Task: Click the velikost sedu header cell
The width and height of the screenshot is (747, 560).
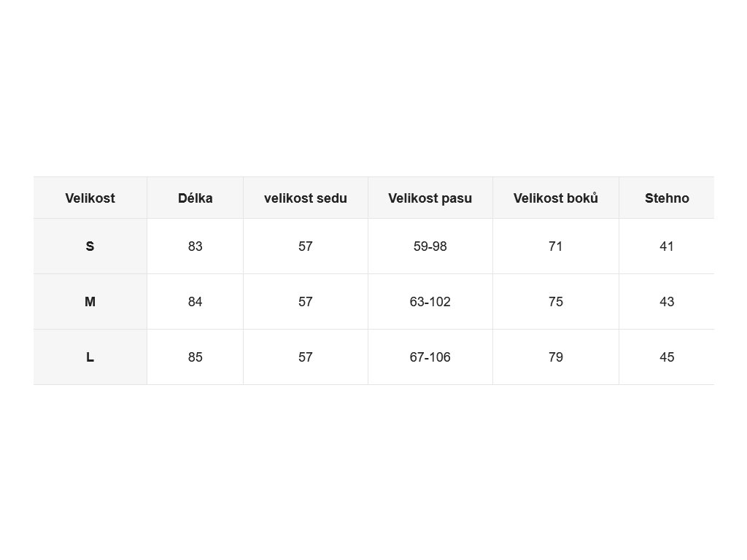Action: (x=306, y=198)
